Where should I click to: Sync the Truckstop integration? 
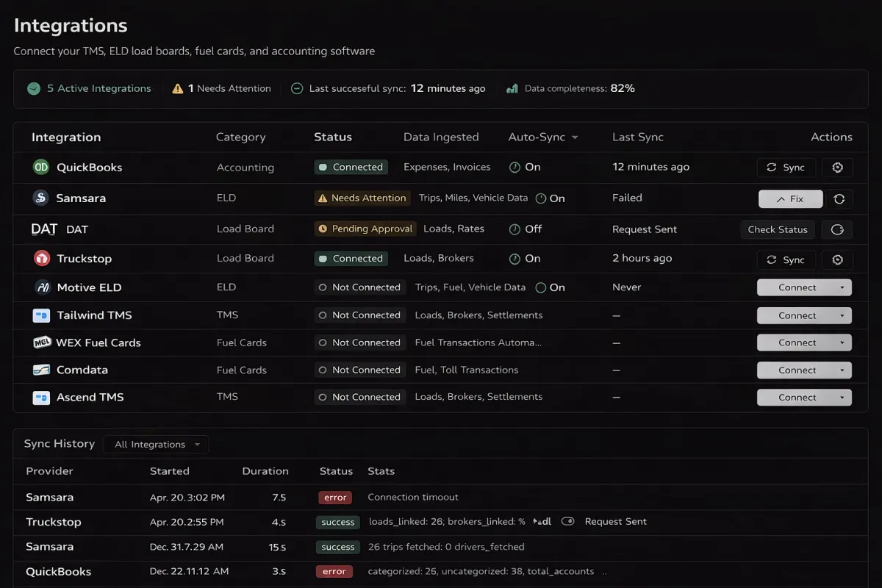[786, 259]
